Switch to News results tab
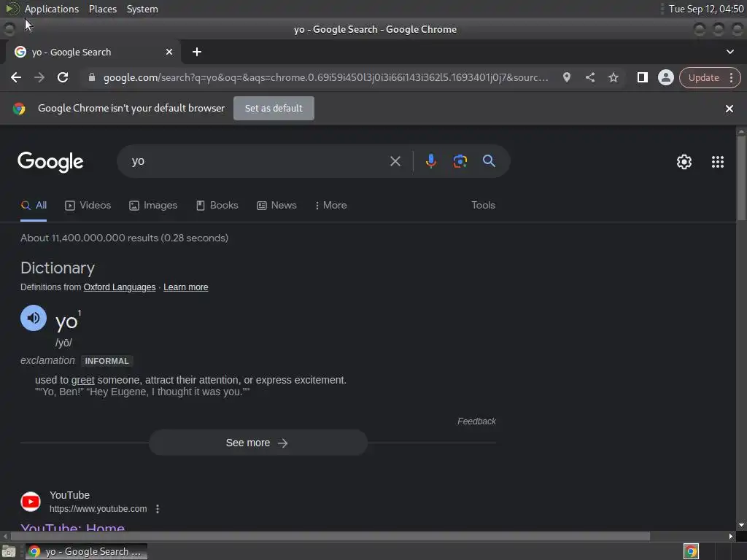This screenshot has width=747, height=560. [276, 205]
